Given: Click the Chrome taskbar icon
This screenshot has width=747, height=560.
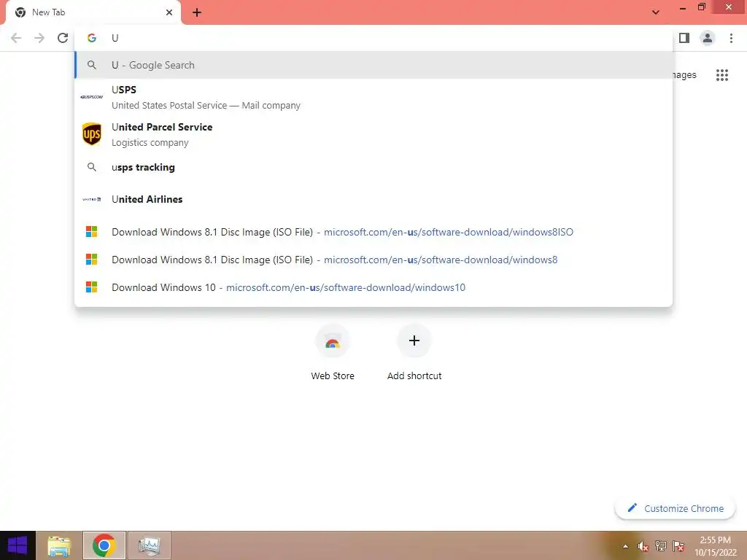Looking at the screenshot, I should (x=104, y=545).
